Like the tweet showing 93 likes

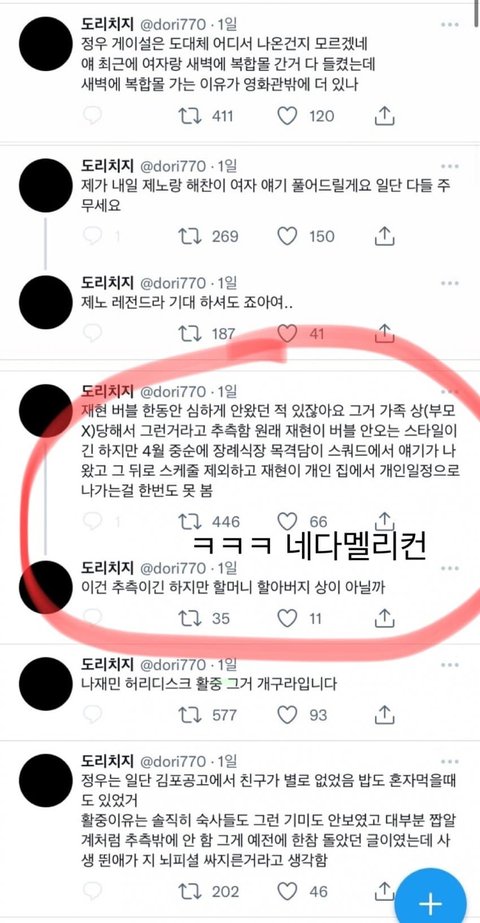point(287,715)
